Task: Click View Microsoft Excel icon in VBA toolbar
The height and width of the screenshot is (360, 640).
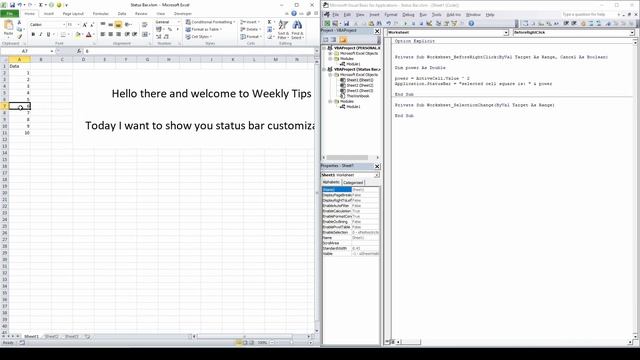Action: tap(327, 23)
